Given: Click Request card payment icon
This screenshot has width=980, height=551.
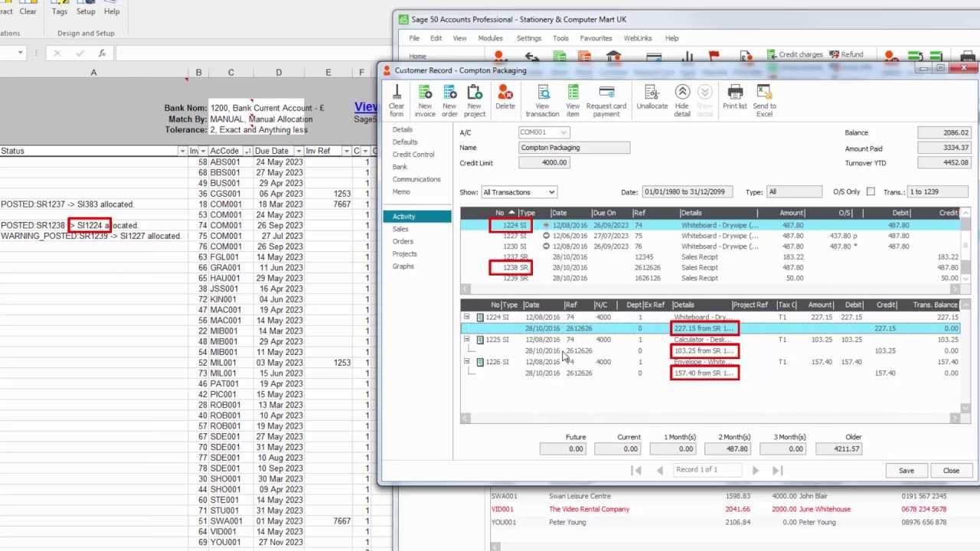Looking at the screenshot, I should tap(606, 100).
